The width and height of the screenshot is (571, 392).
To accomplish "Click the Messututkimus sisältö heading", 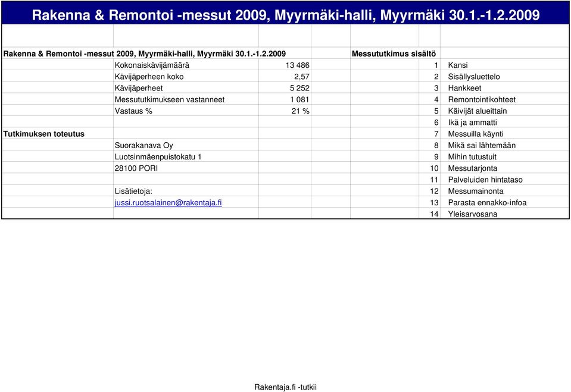I will click(x=394, y=54).
